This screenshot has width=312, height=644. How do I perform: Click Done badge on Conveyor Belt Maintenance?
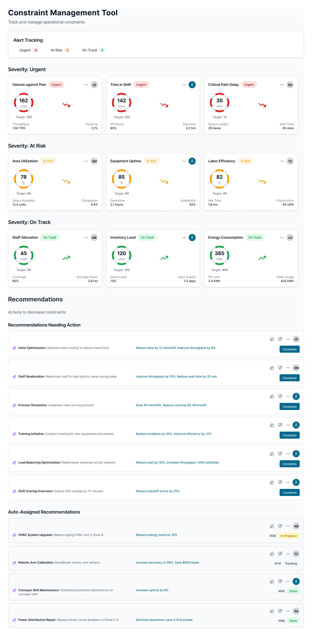[x=293, y=591]
